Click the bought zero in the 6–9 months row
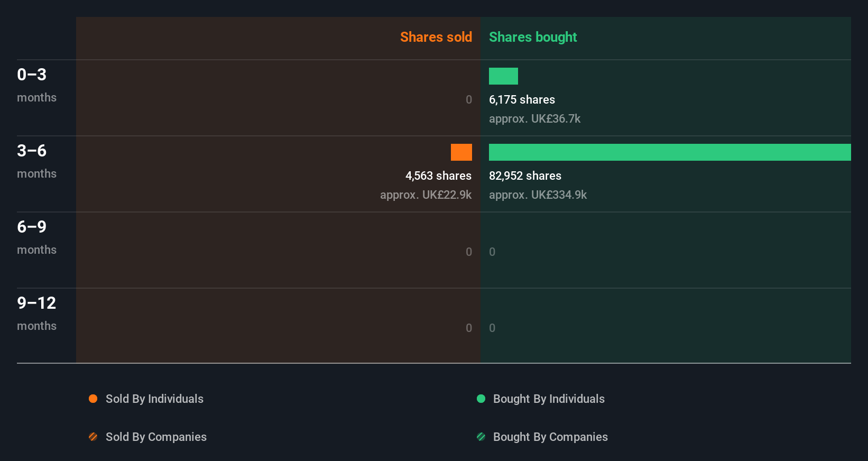 point(492,252)
